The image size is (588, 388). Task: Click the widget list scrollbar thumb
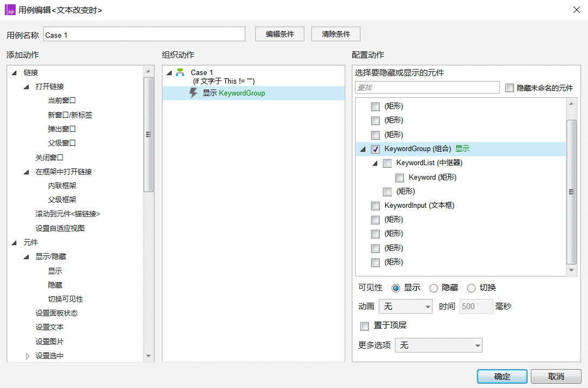tap(571, 192)
